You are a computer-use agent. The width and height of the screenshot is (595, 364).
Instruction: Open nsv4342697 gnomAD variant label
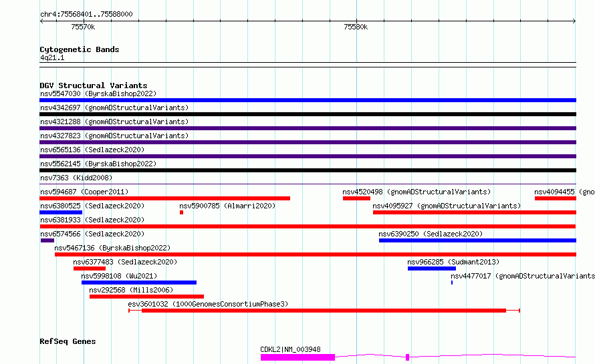point(114,108)
